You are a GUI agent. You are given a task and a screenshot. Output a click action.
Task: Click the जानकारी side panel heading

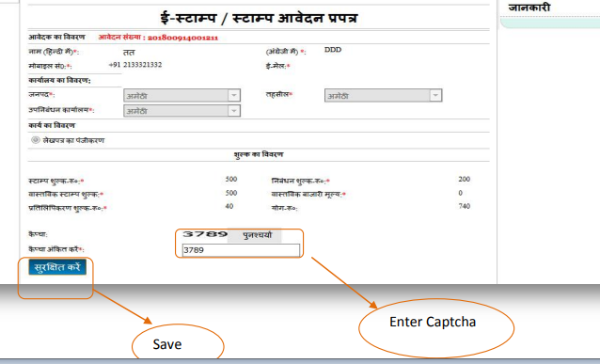tap(529, 8)
